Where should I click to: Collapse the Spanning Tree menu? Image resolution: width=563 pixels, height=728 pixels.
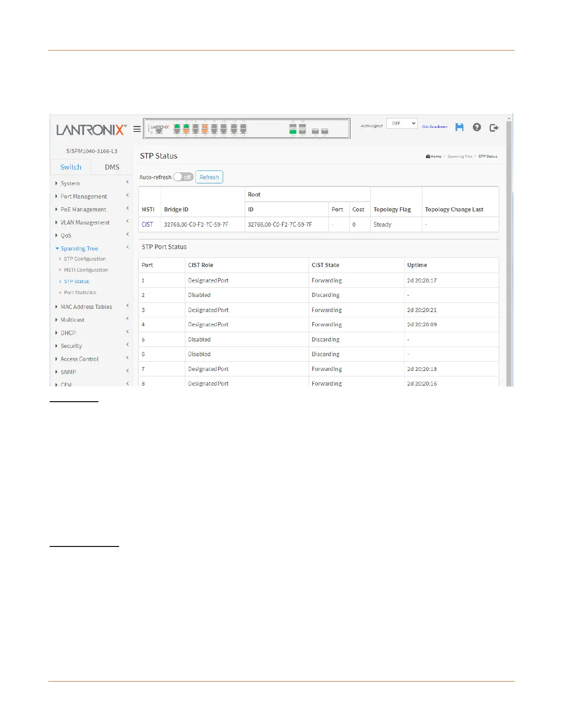click(92, 248)
